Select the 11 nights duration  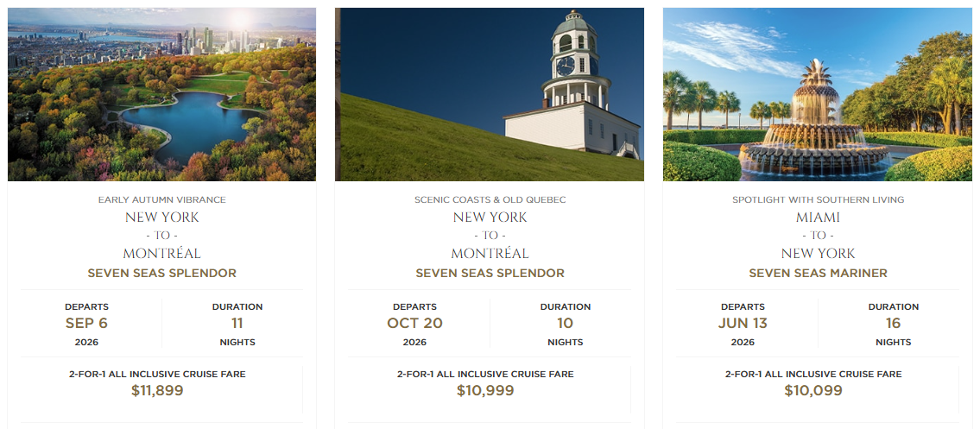[237, 324]
